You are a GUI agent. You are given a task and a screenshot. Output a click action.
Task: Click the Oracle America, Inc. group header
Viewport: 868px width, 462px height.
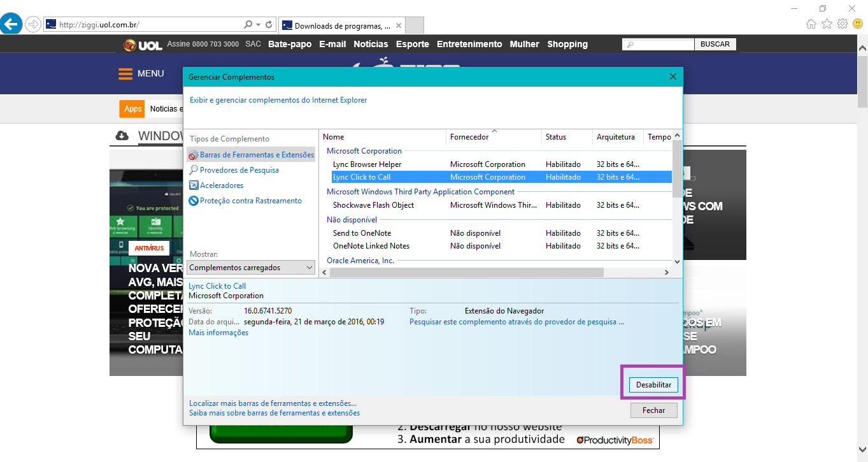tap(360, 261)
